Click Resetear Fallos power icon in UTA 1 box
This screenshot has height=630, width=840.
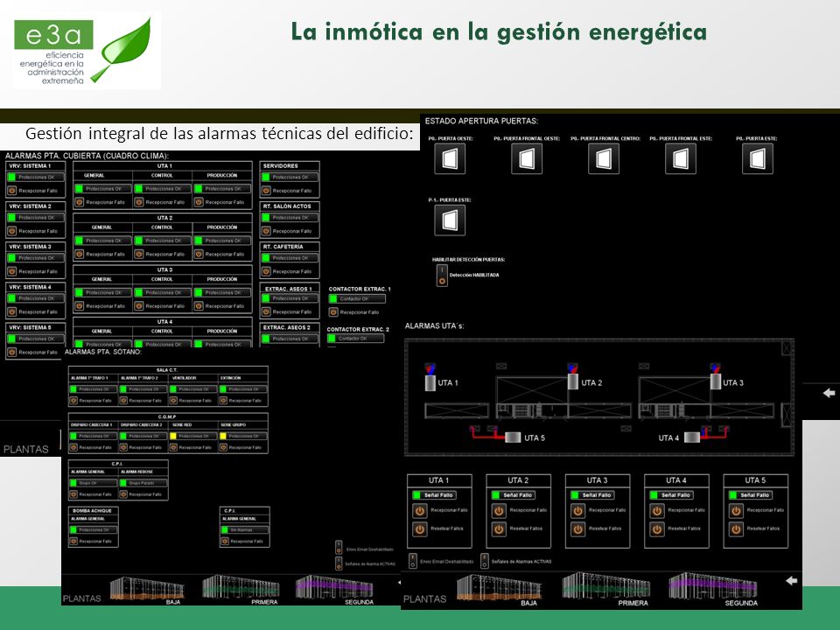pos(419,528)
